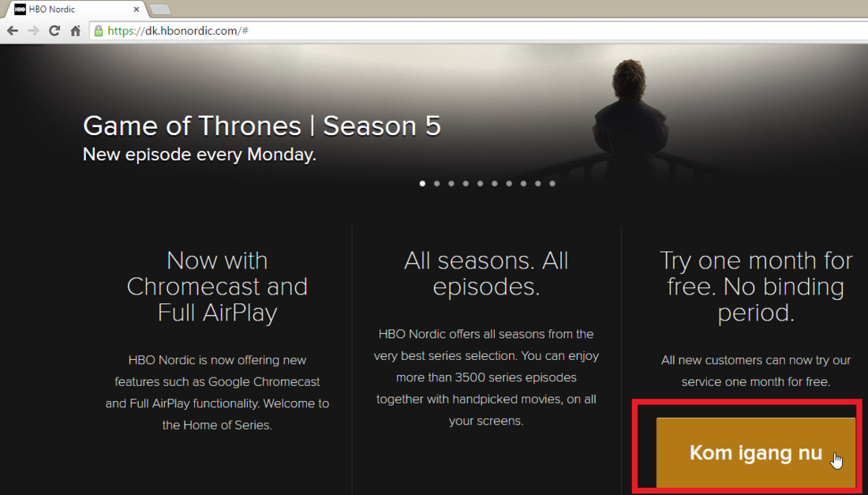This screenshot has height=495, width=868.
Task: Open the browser home page icon
Action: (x=75, y=31)
